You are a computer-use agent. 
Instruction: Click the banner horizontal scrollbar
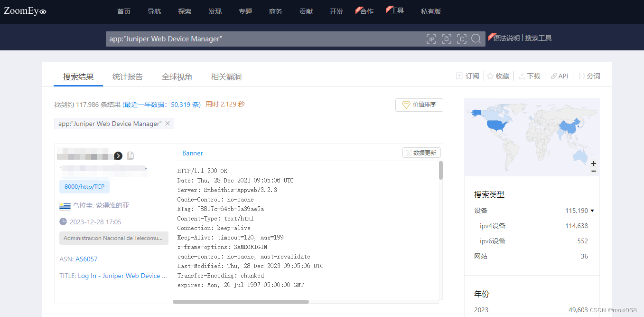coord(241,302)
